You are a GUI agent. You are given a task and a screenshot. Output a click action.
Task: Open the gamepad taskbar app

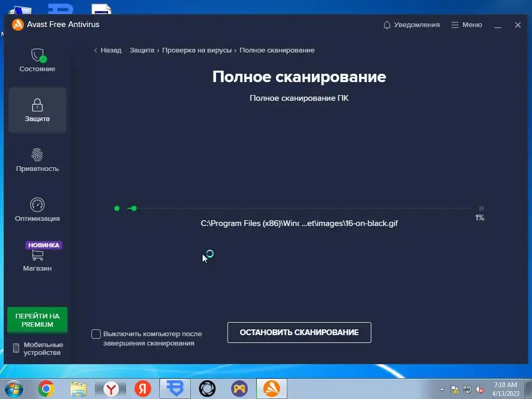pos(240,389)
